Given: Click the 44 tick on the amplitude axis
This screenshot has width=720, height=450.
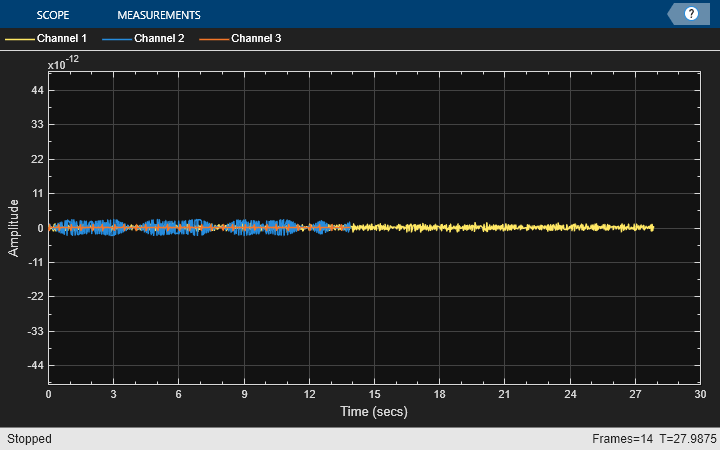Looking at the screenshot, I should coord(36,90).
